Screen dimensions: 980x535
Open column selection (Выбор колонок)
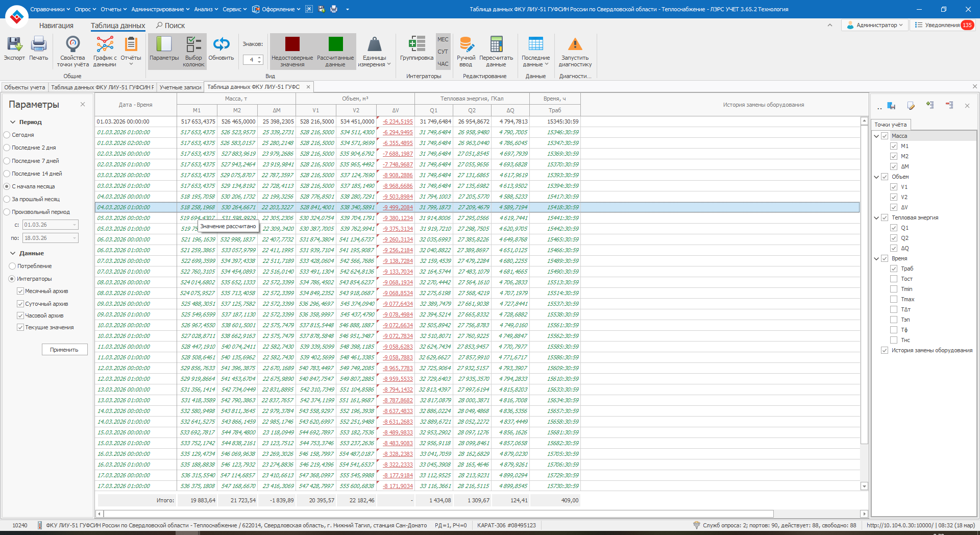click(193, 45)
